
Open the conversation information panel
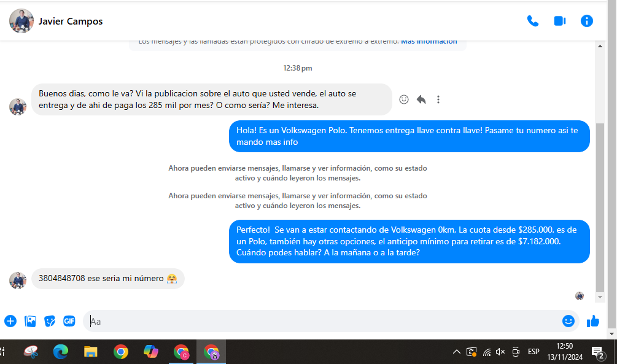click(x=586, y=21)
